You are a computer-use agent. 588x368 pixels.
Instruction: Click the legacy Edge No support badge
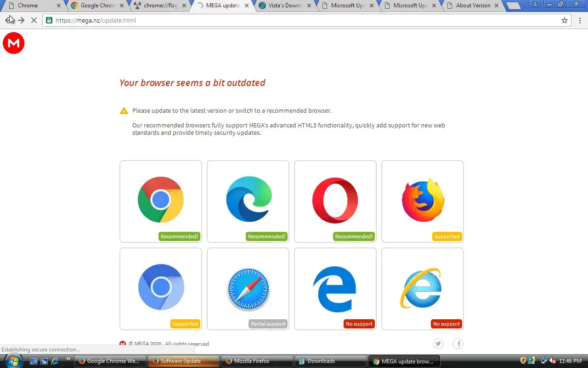359,324
